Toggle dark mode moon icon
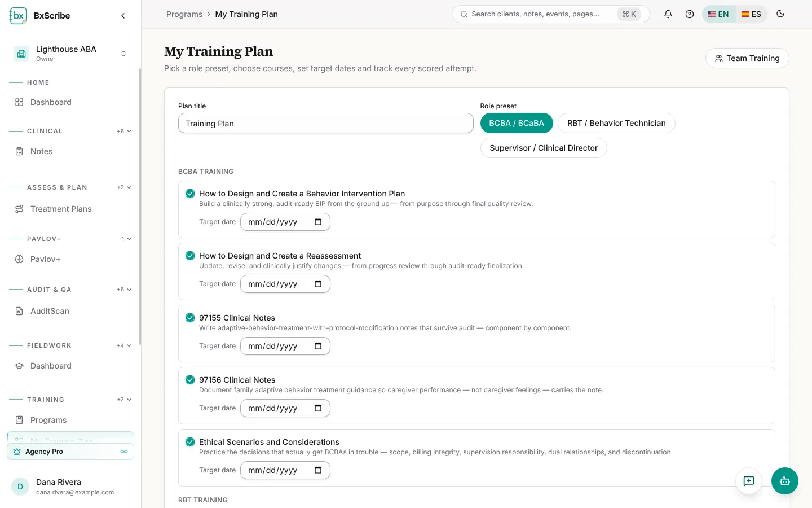Screen dimensions: 812x508 [x=780, y=14]
